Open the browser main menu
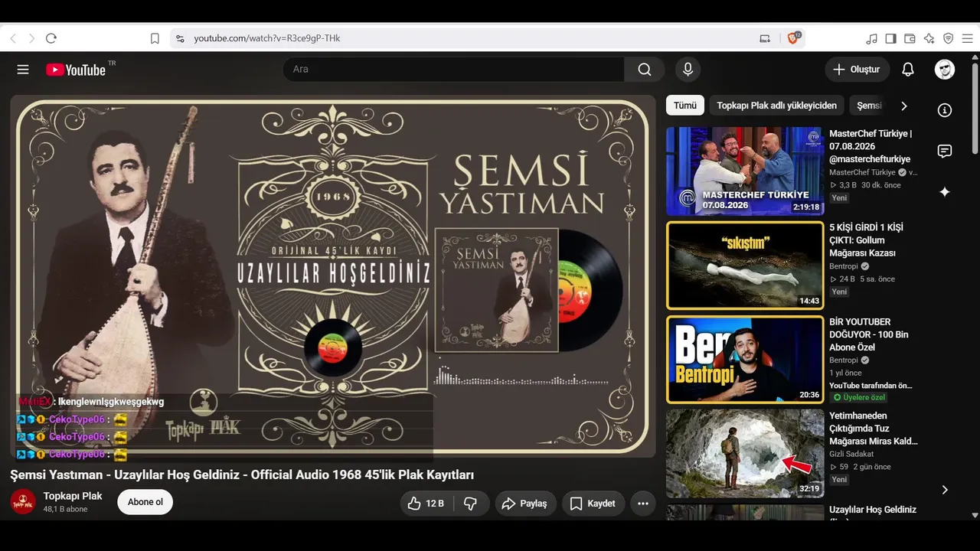The height and width of the screenshot is (551, 980). coord(968,38)
